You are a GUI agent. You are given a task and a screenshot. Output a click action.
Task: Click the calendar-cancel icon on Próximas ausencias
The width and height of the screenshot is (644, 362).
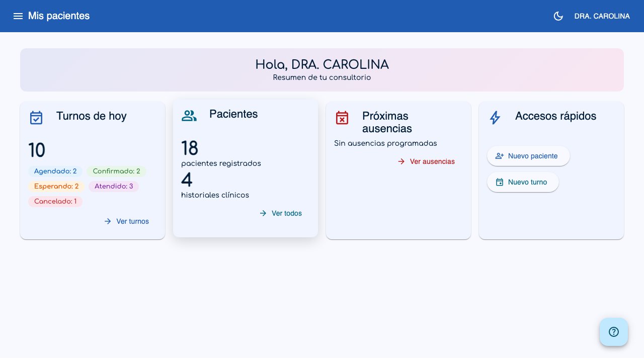click(x=342, y=118)
